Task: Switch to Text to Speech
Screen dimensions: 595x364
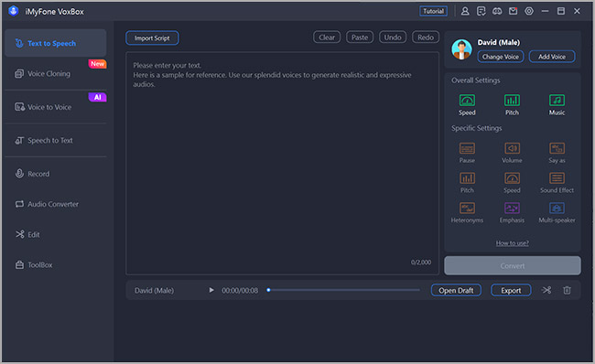Action: pos(56,43)
